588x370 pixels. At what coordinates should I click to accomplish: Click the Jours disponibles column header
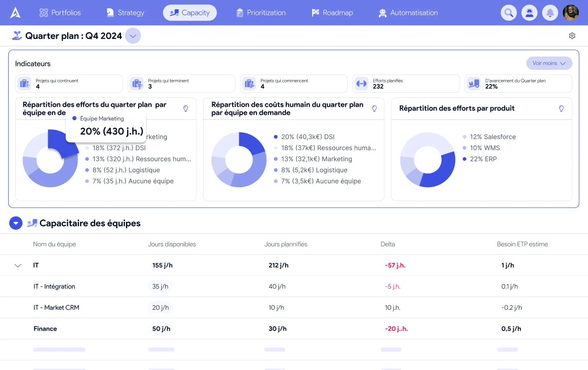(172, 244)
